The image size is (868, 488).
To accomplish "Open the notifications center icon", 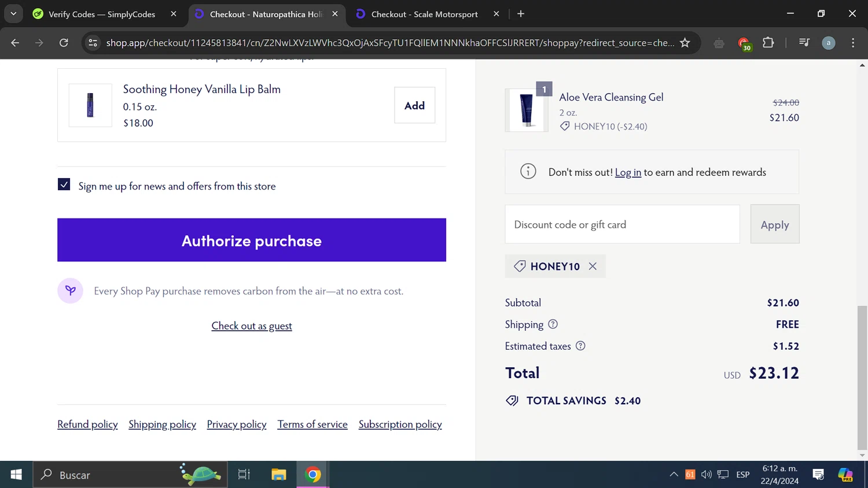I will click(x=818, y=475).
